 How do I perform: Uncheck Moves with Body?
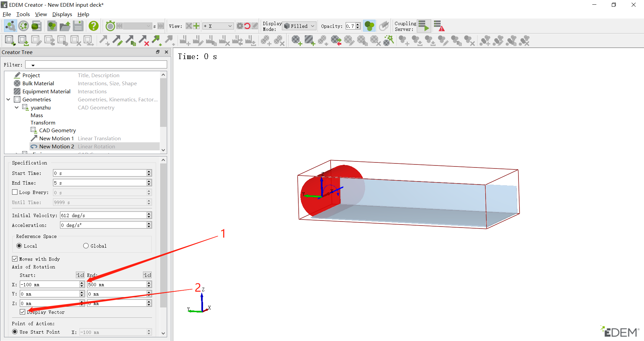(x=15, y=259)
